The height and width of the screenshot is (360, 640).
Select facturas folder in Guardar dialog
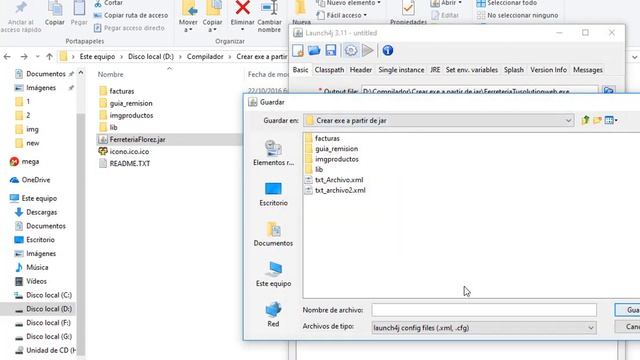[322, 138]
